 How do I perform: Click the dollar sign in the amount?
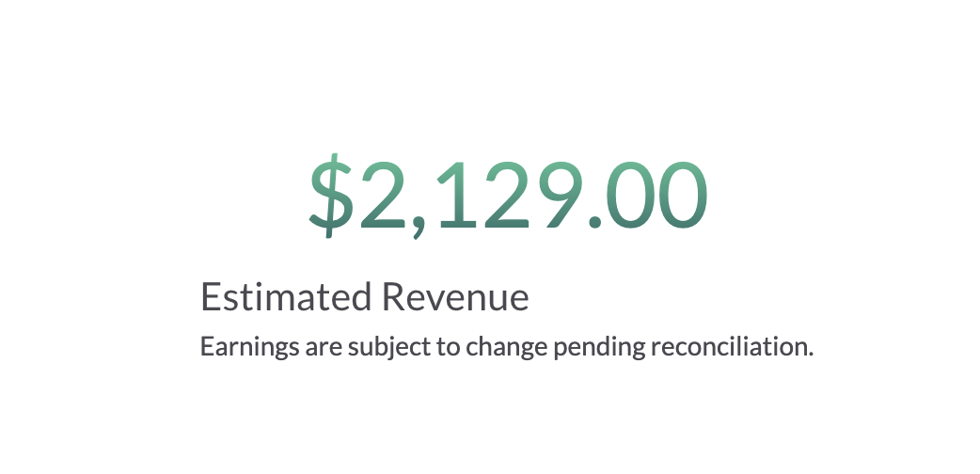pos(331,196)
